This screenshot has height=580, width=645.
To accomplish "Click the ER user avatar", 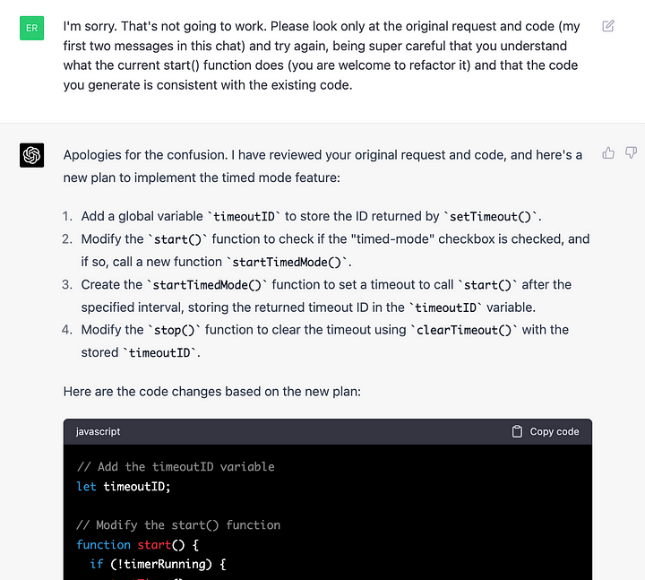I will point(32,28).
